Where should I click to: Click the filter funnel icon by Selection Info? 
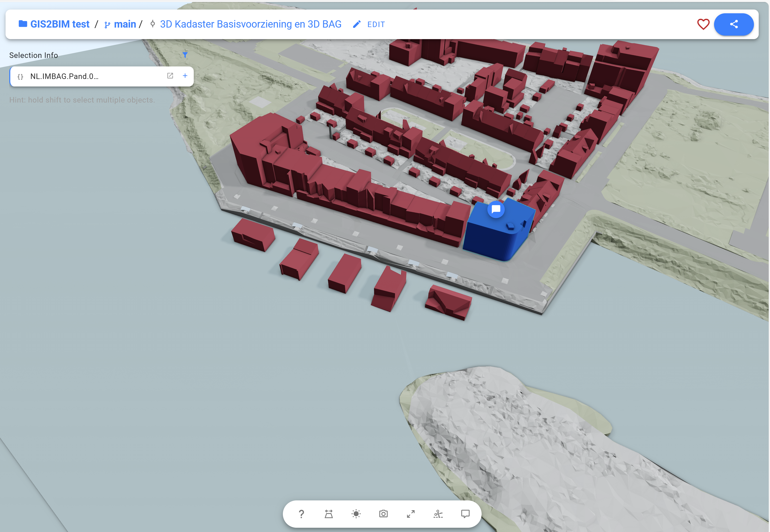click(185, 55)
